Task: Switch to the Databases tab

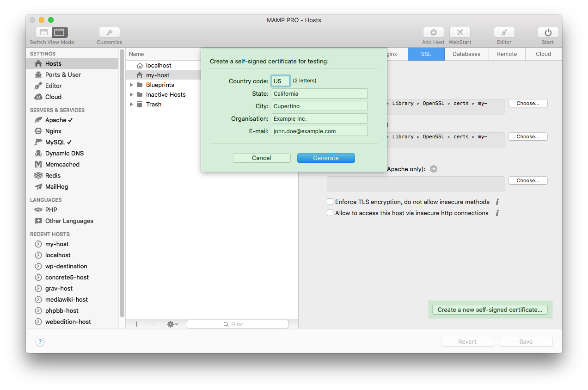Action: click(x=466, y=54)
